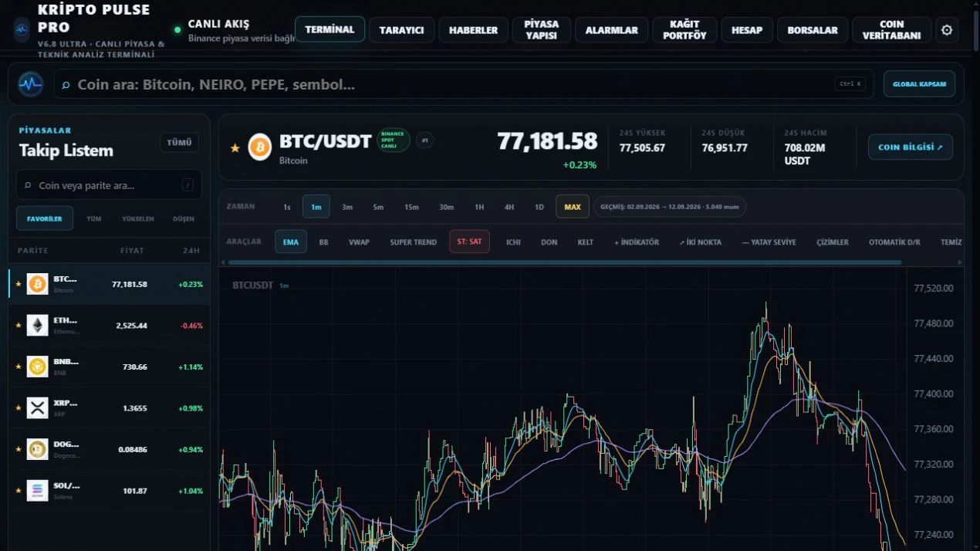Select the Favoriler filter

pyautogui.click(x=45, y=218)
